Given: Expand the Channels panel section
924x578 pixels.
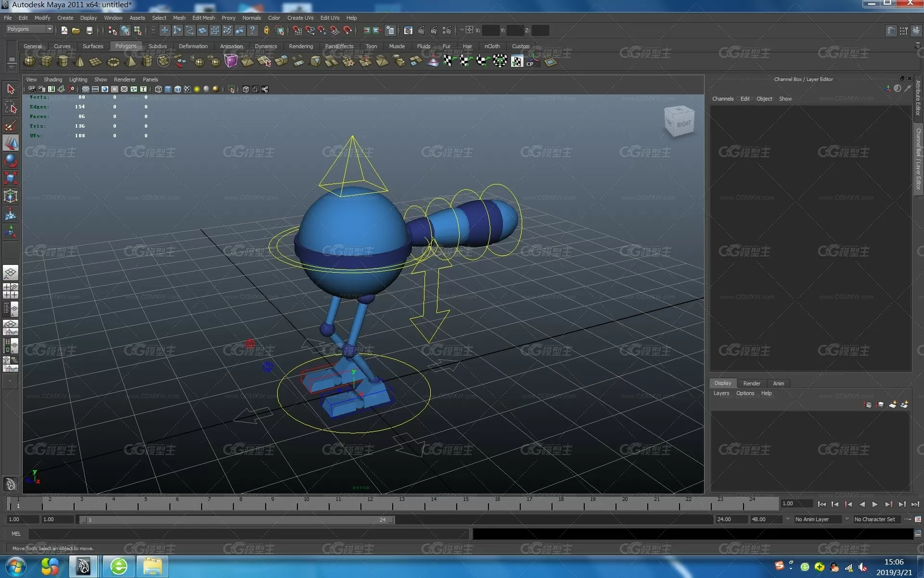Looking at the screenshot, I should coord(722,99).
